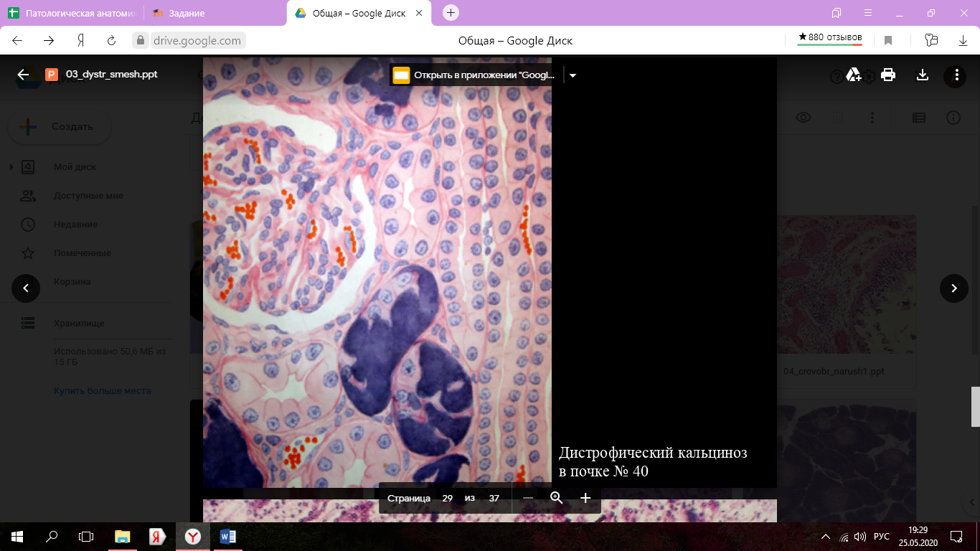
Task: Reset zoom with the magnifier icon
Action: (557, 498)
